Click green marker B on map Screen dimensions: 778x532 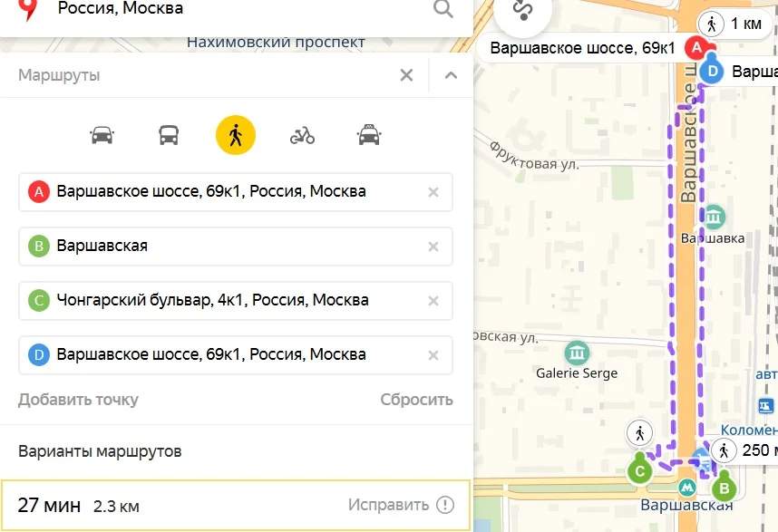tap(724, 488)
